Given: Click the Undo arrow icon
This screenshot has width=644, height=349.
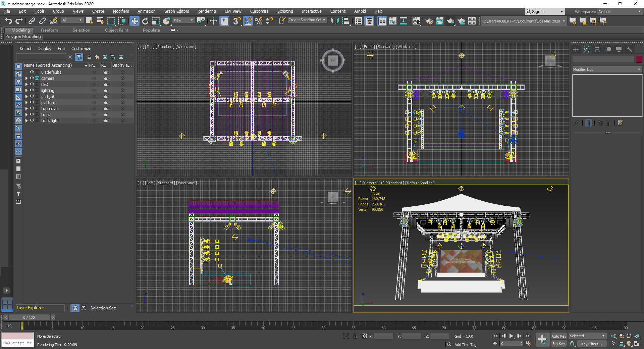Looking at the screenshot, I should pos(8,21).
